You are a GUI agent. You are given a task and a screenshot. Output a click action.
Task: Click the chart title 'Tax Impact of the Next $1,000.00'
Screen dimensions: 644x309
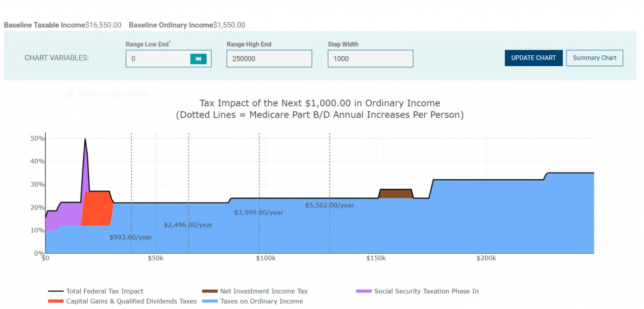tap(319, 103)
